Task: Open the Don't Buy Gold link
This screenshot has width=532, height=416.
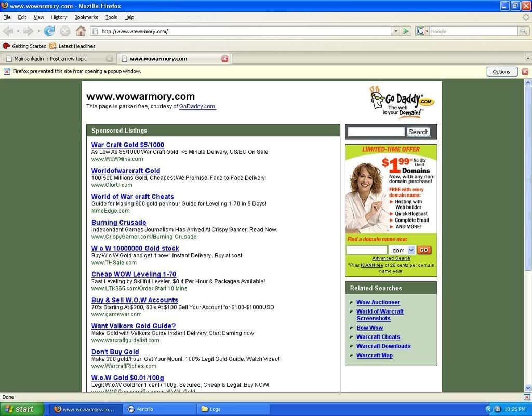Action: [115, 352]
